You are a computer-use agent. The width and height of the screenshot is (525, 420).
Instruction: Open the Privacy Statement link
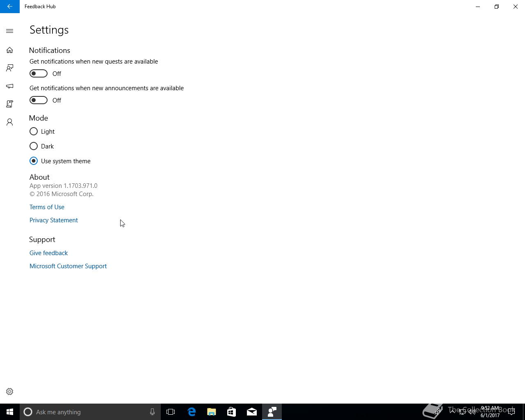54,220
